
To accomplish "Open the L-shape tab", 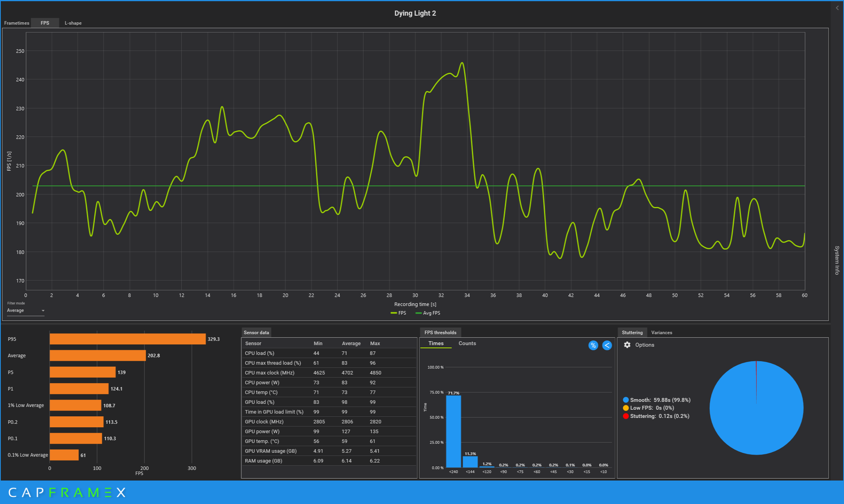I will click(x=73, y=23).
